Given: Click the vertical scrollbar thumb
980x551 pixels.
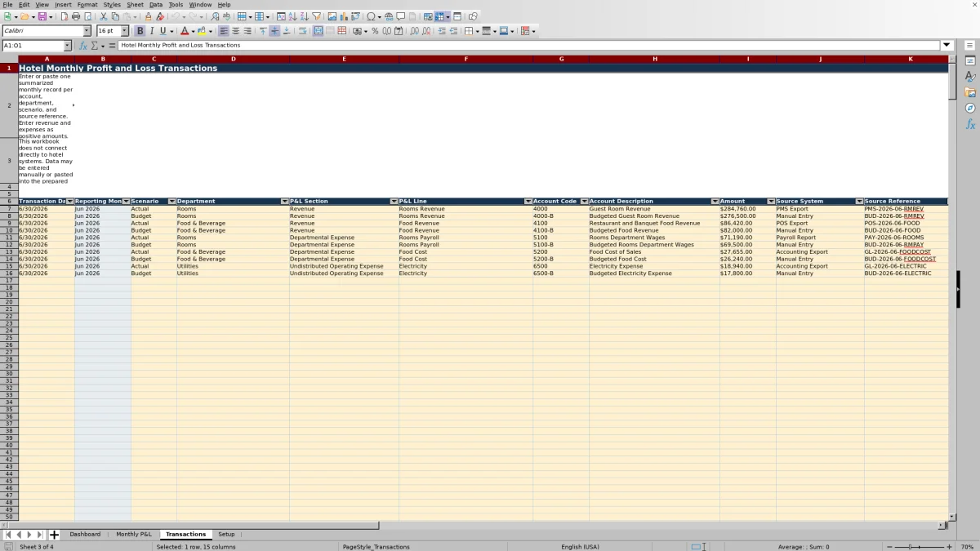Looking at the screenshot, I should (952, 82).
